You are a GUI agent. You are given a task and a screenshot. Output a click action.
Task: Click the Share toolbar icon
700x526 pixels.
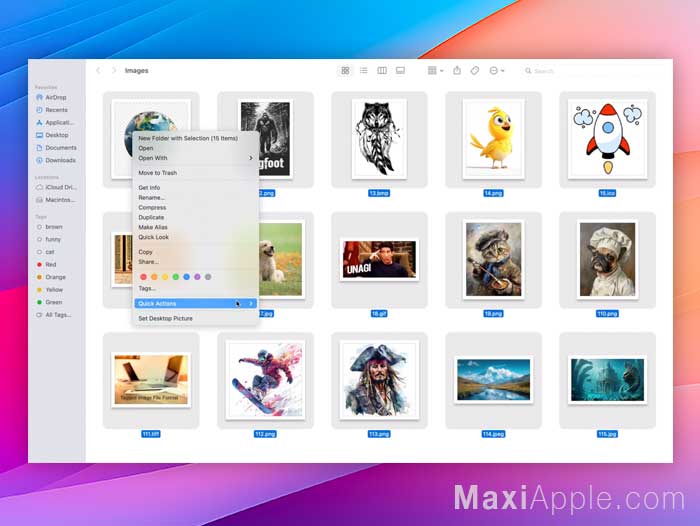click(457, 71)
